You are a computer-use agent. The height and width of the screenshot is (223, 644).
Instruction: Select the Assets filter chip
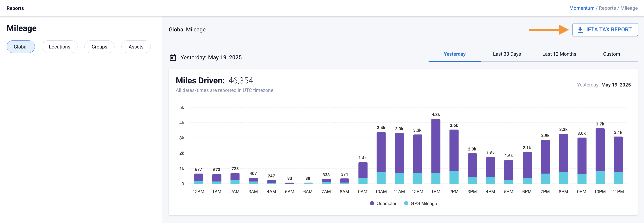(136, 47)
